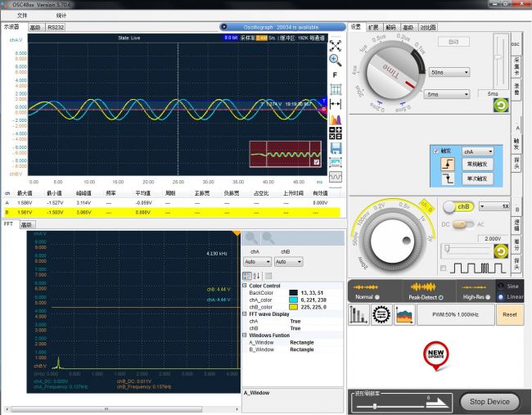Activate the zoom-in magnifier tool
Image resolution: width=532 pixels, height=415 pixels.
click(336, 60)
